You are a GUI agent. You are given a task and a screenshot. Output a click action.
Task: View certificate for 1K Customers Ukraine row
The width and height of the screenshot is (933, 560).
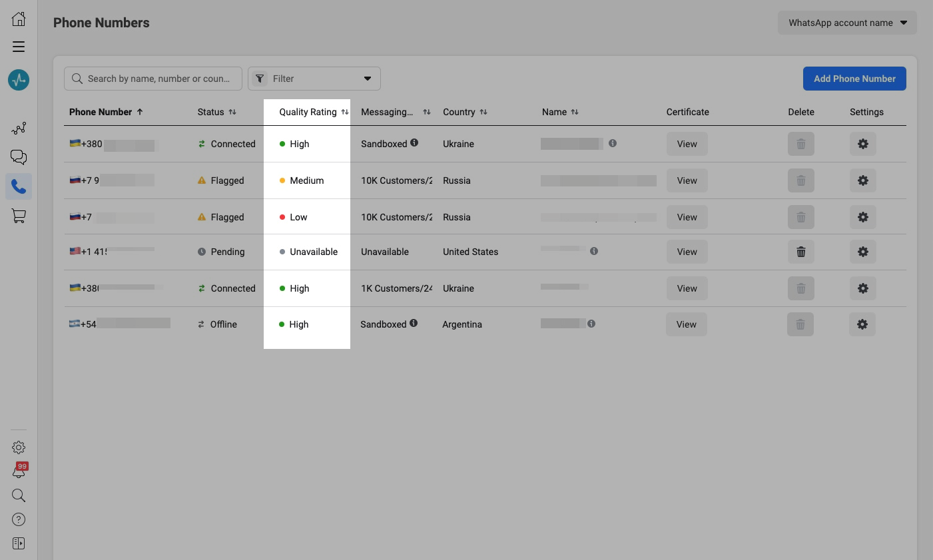pos(687,288)
